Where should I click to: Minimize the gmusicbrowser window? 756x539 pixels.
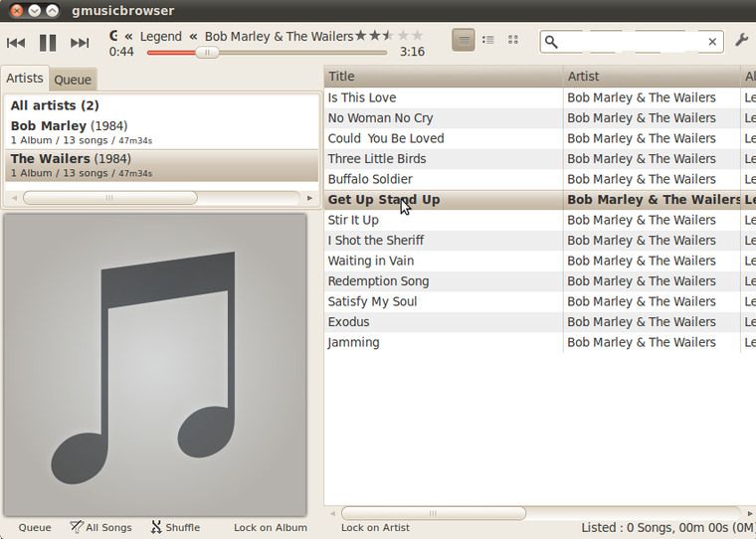coord(34,10)
